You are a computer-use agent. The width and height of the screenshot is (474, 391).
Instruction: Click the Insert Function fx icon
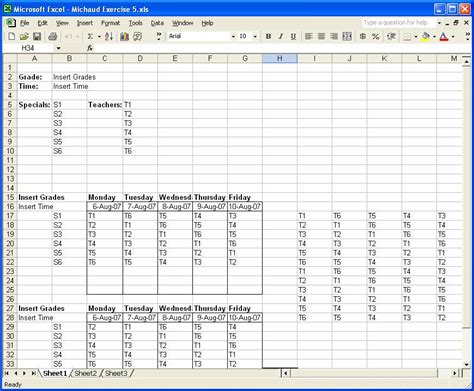coord(90,48)
